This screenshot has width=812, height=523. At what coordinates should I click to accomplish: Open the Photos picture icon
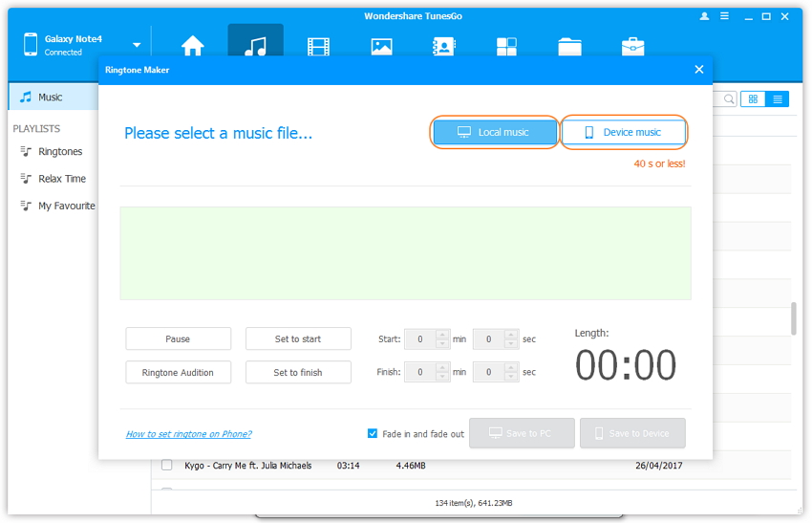click(381, 46)
